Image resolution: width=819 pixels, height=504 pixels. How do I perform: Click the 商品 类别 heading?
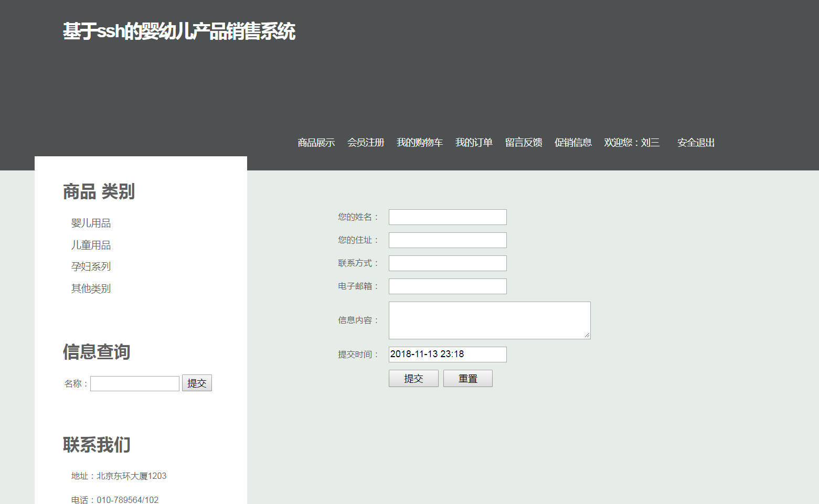(99, 191)
